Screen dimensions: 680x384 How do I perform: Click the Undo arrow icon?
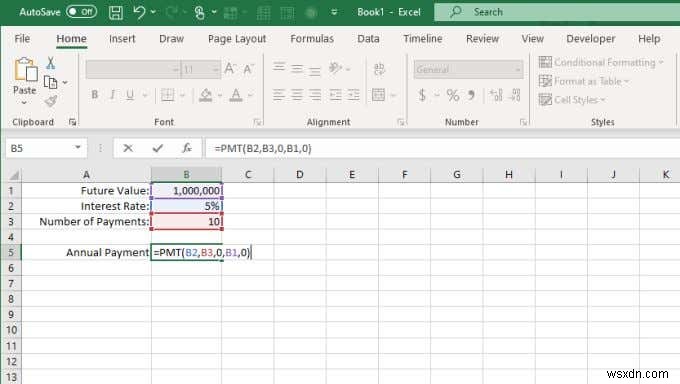point(139,12)
